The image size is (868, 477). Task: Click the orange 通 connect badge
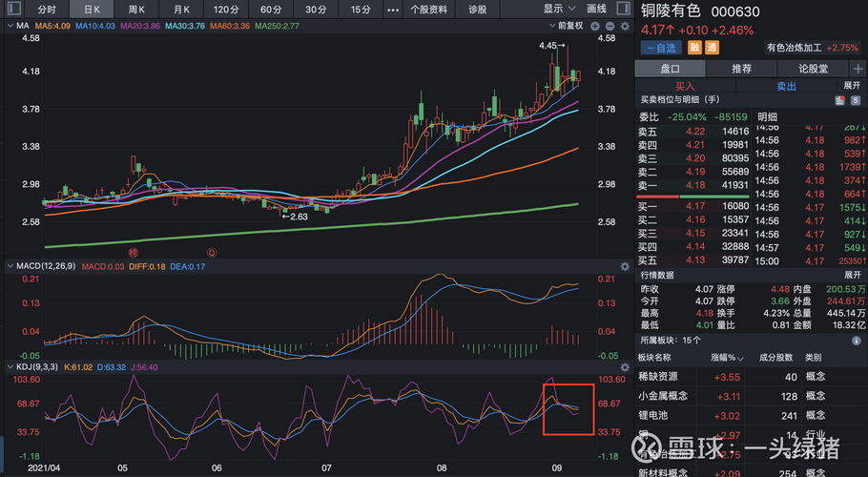pos(712,48)
